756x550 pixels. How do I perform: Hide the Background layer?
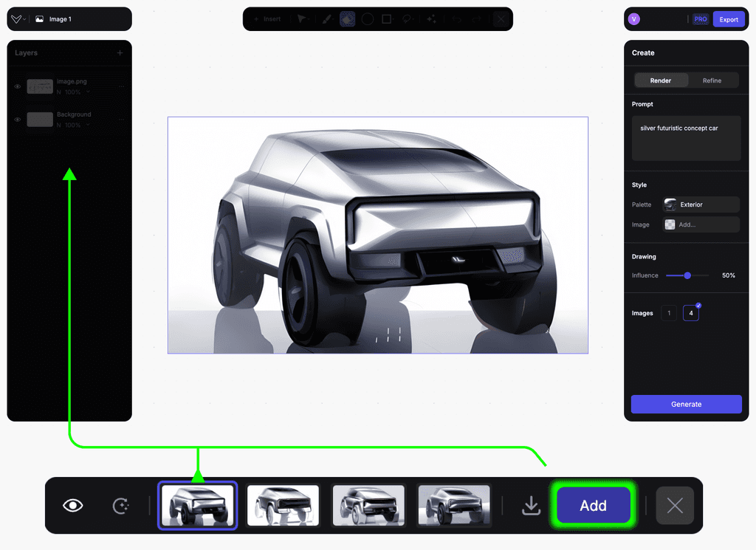click(18, 120)
